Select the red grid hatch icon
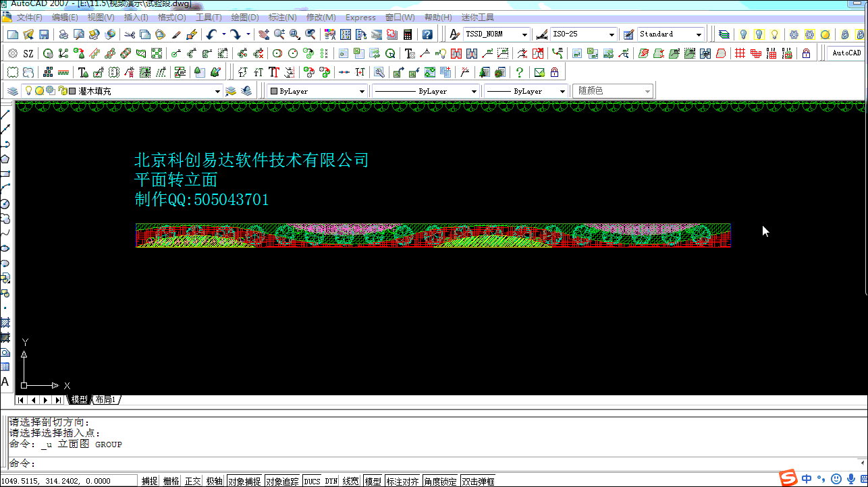This screenshot has width=868, height=487. point(740,53)
